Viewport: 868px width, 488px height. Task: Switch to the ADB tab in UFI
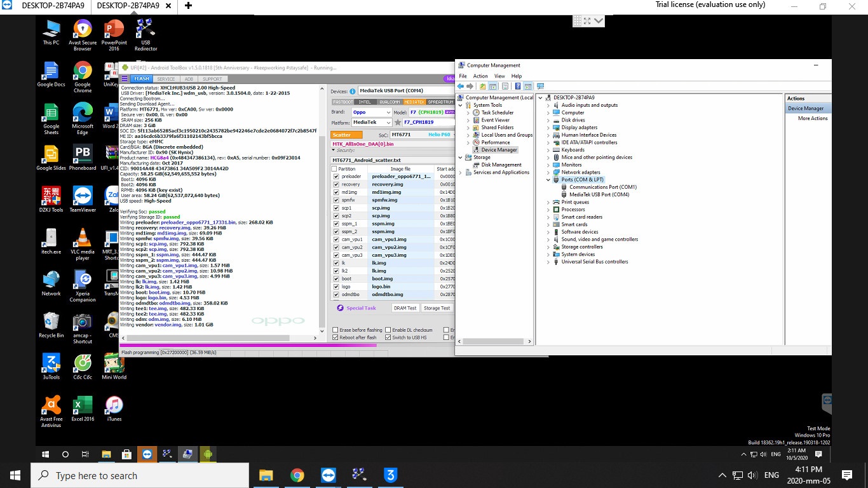pyautogui.click(x=189, y=79)
